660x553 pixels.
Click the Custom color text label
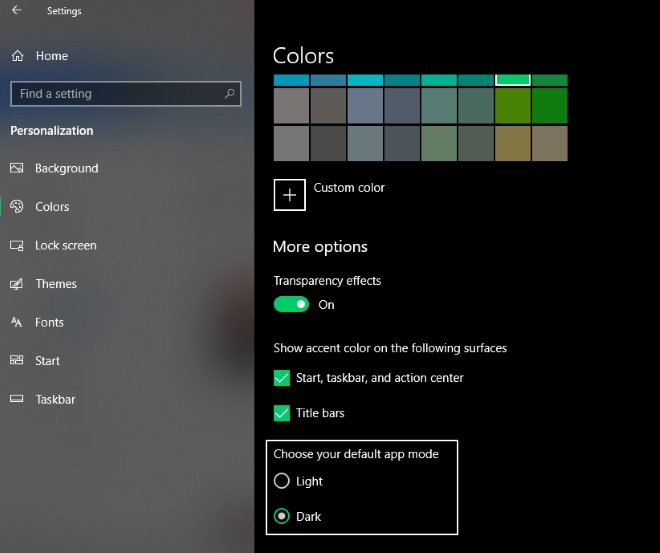point(349,188)
